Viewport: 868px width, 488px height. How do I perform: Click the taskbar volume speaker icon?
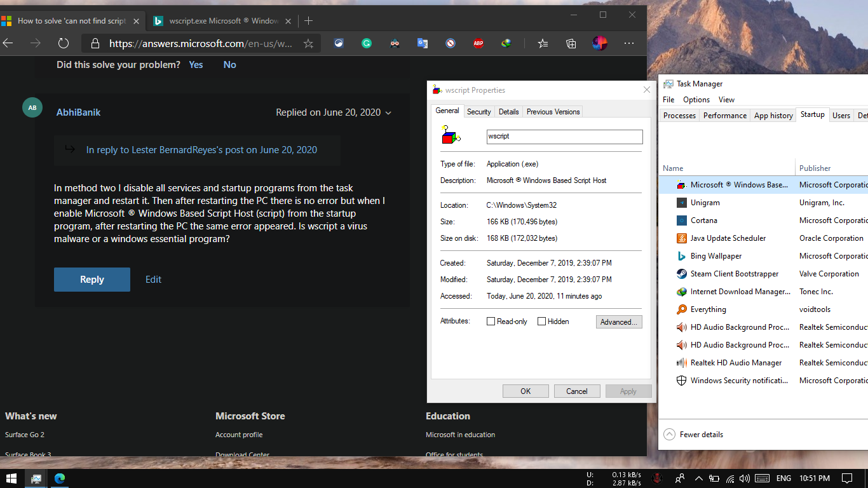tap(745, 478)
